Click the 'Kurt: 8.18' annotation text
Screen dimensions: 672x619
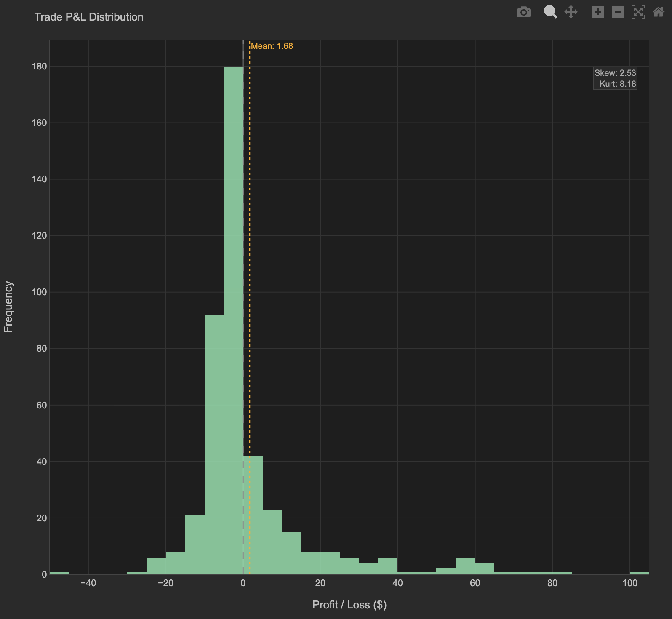coord(618,84)
